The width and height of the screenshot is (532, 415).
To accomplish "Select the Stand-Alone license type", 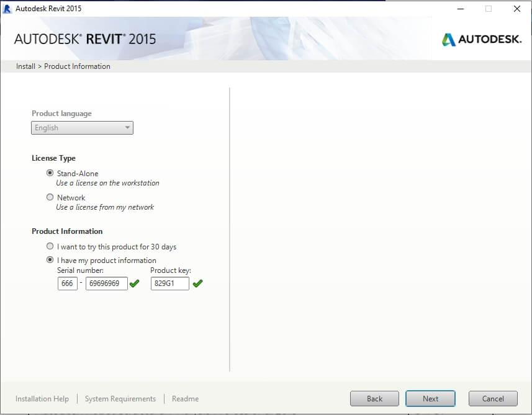I will (x=50, y=174).
